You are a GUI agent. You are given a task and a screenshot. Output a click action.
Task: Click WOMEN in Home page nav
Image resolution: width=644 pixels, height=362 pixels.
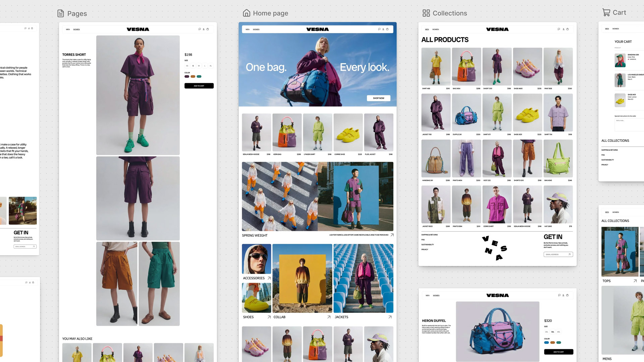pyautogui.click(x=256, y=29)
